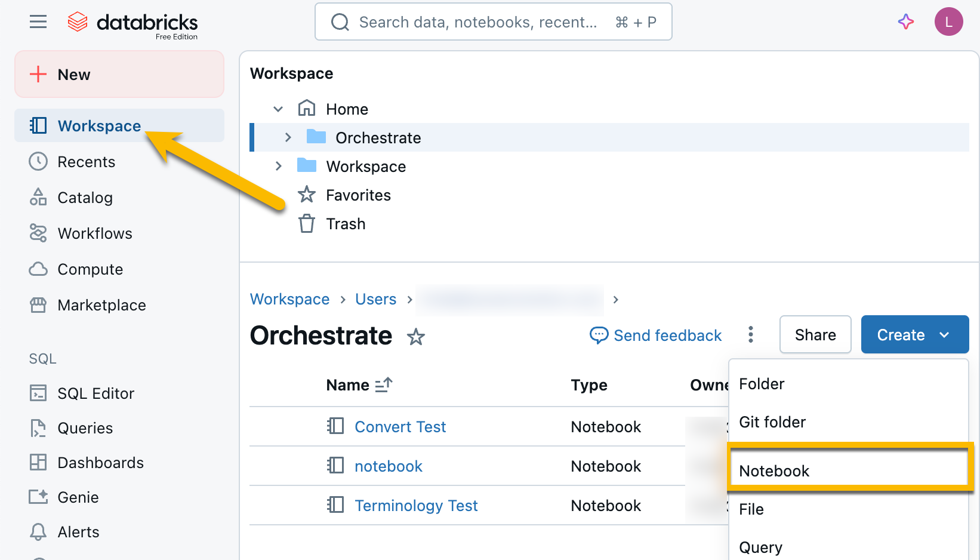Viewport: 980px width, 560px height.
Task: Click the notebook icon beside Terminology Test
Action: (x=335, y=505)
